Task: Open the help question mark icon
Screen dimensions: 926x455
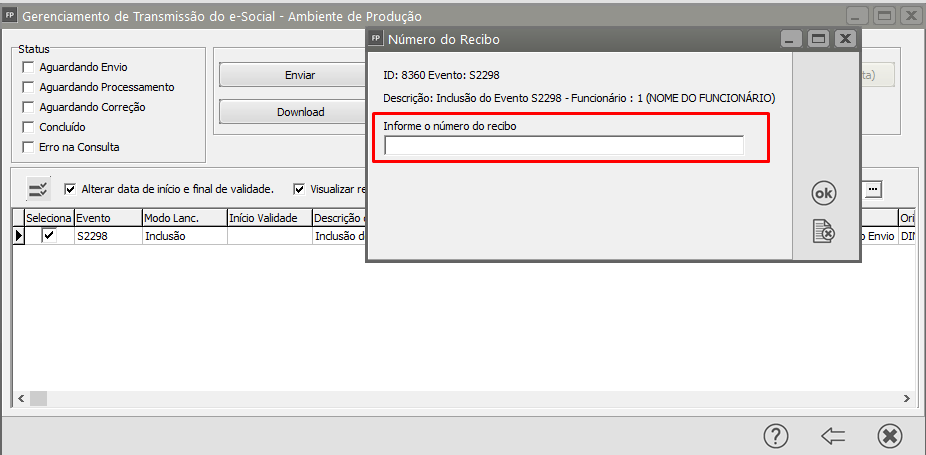Action: 776,436
